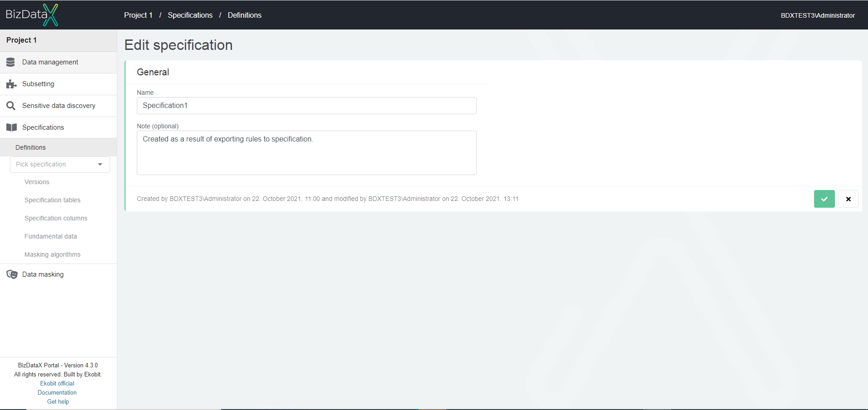Open Sensitive data discovery menu
The height and width of the screenshot is (410, 868).
click(58, 106)
